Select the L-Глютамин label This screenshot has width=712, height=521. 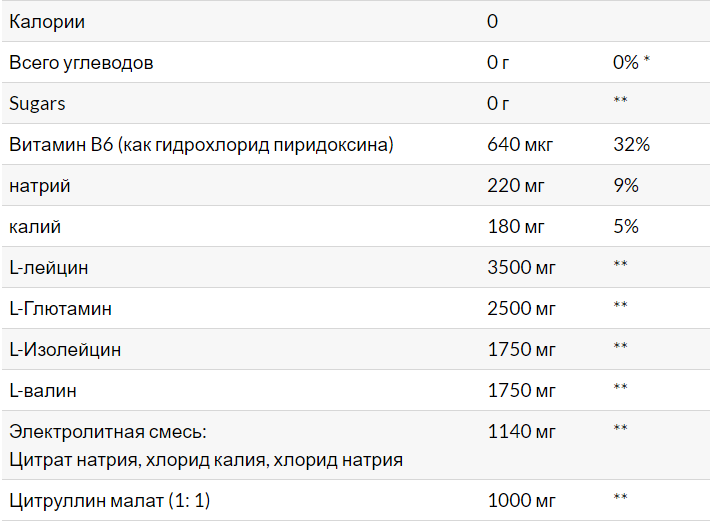click(60, 308)
